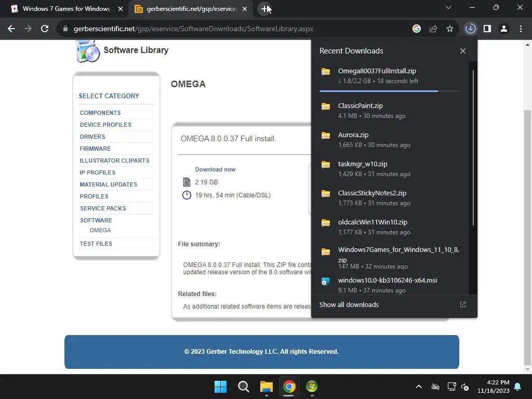
Task: Switch to the Windows 7 Games tab
Action: point(67,9)
